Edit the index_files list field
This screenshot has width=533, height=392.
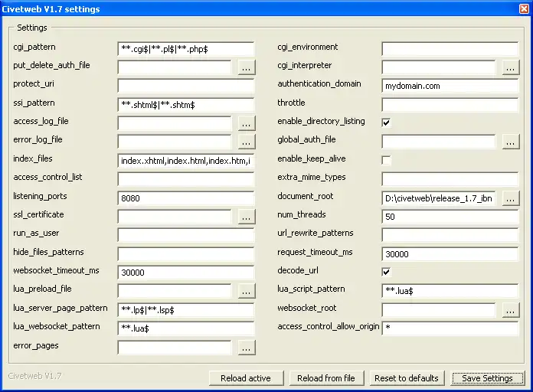(x=186, y=161)
